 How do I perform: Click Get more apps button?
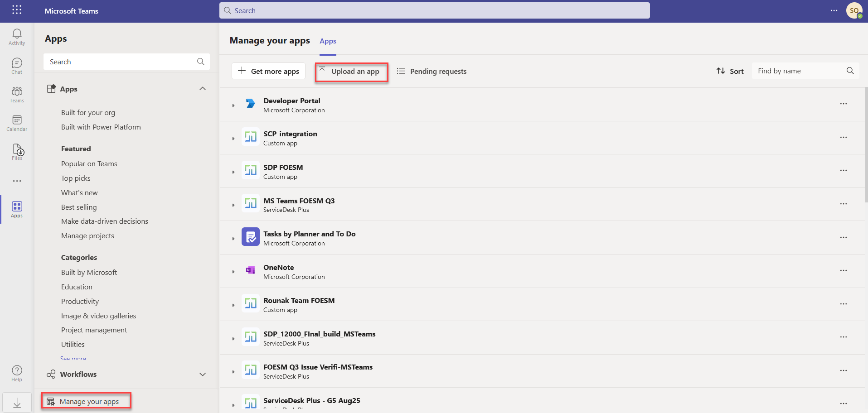pyautogui.click(x=268, y=72)
